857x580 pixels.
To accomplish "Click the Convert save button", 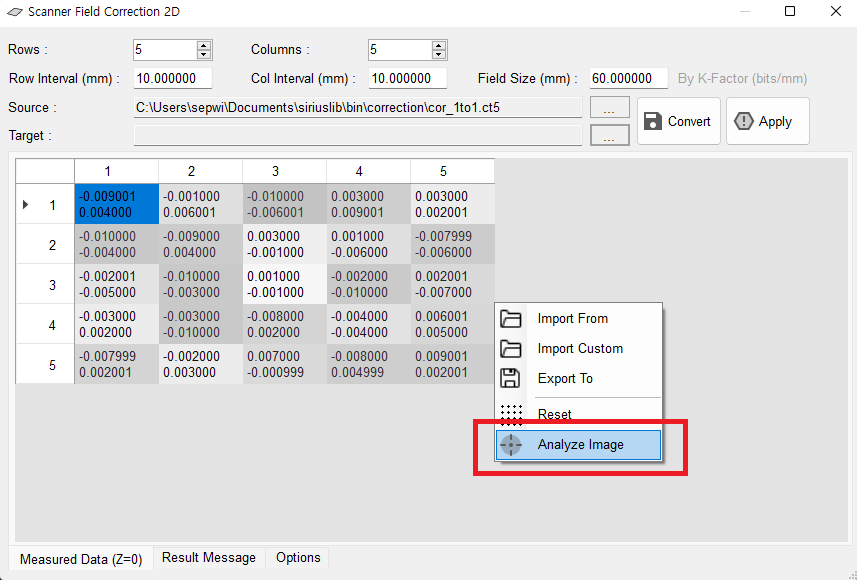I will (x=678, y=122).
